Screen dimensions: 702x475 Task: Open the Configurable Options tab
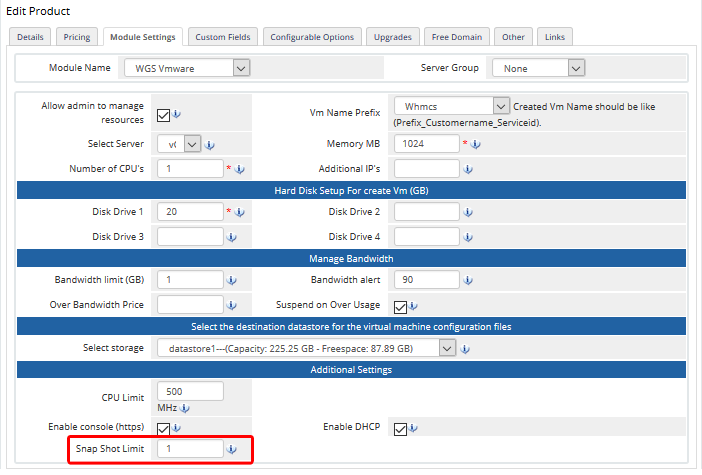314,37
